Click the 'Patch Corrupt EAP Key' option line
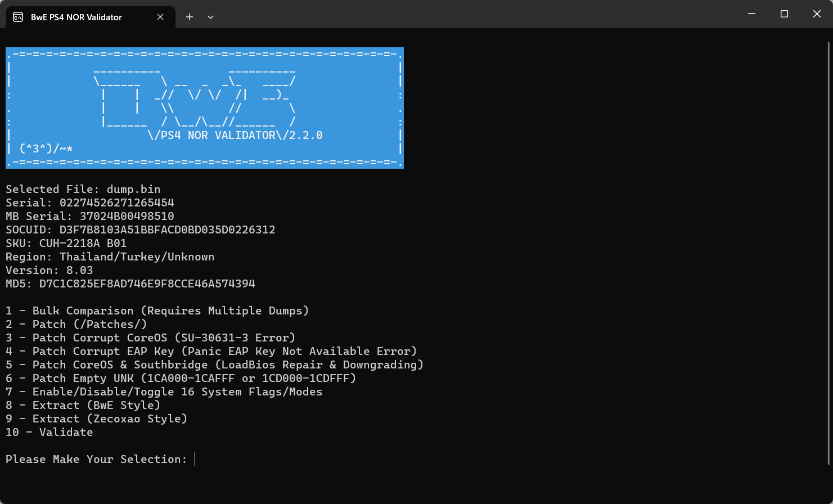The width and height of the screenshot is (833, 504). (x=211, y=351)
